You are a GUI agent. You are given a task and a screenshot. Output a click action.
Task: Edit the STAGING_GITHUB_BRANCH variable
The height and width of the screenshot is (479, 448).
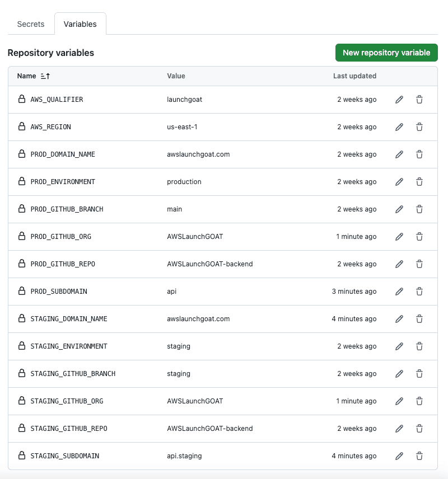point(399,374)
